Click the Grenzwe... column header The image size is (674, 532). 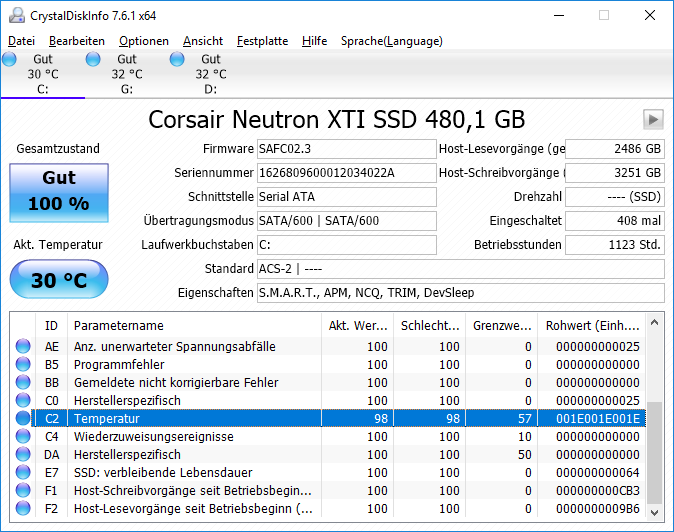[502, 325]
